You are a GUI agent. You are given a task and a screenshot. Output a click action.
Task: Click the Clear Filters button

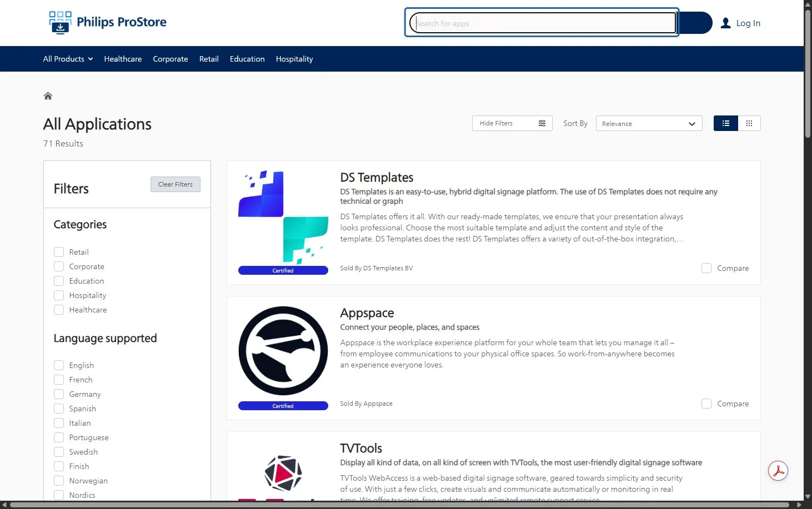point(176,184)
